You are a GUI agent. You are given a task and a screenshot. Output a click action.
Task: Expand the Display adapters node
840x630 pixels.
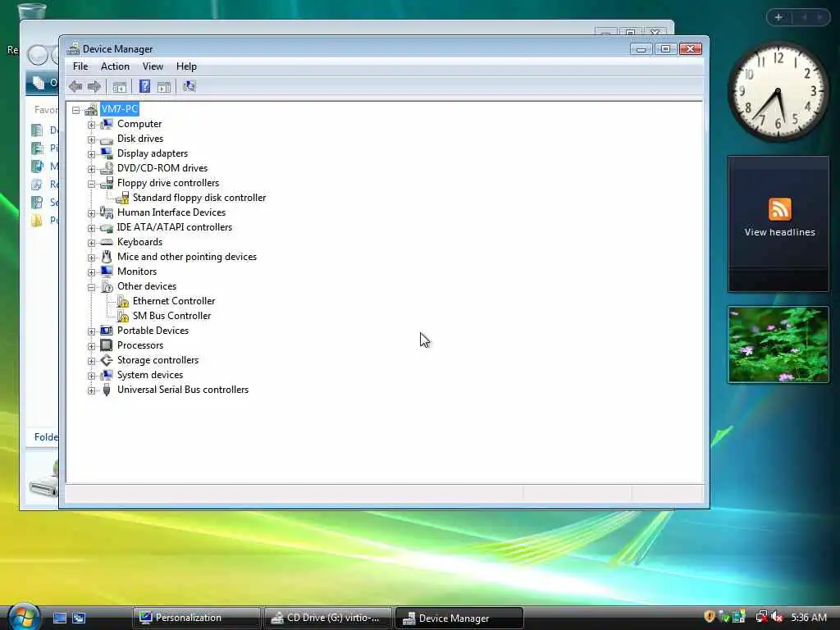[x=92, y=154]
